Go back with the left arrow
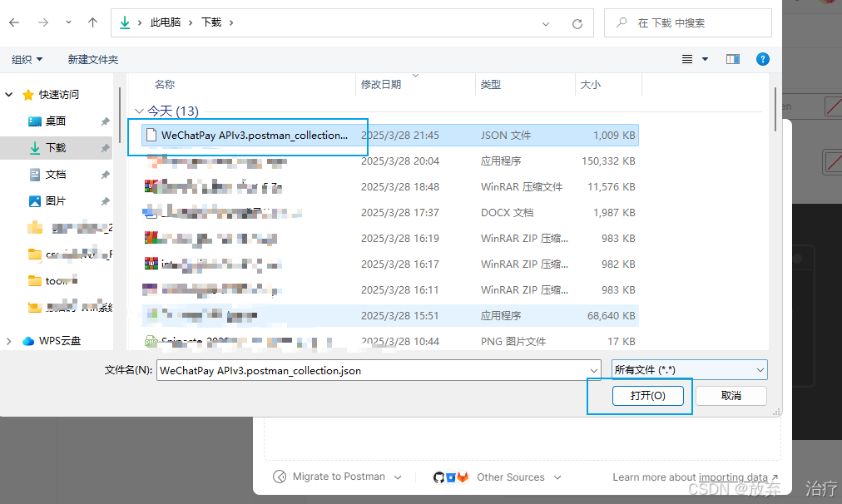Viewport: 842px width, 504px height. (14, 22)
